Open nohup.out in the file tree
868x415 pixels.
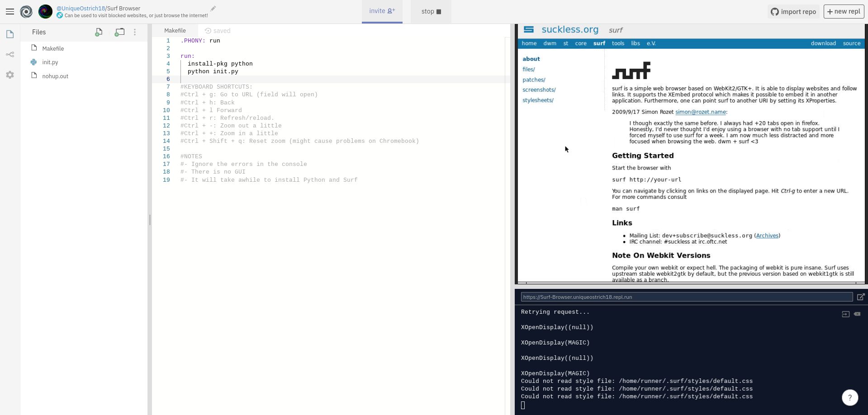point(55,76)
